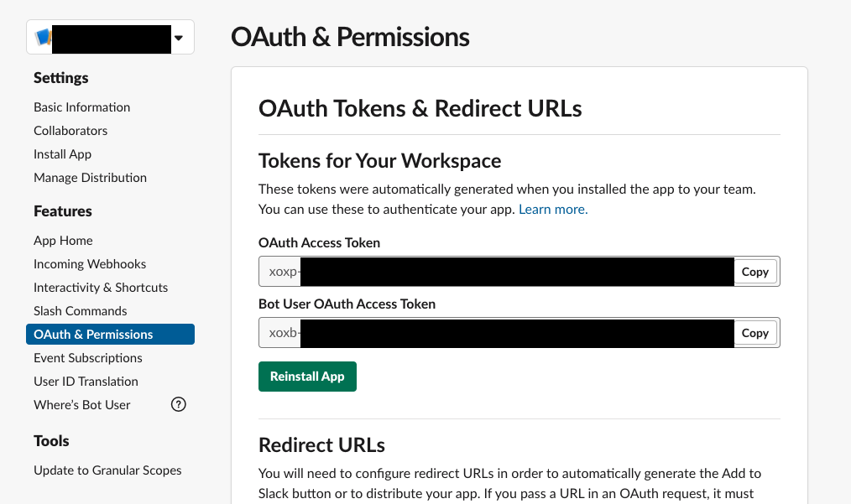
Task: Open Where's Bot User entry
Action: point(82,405)
